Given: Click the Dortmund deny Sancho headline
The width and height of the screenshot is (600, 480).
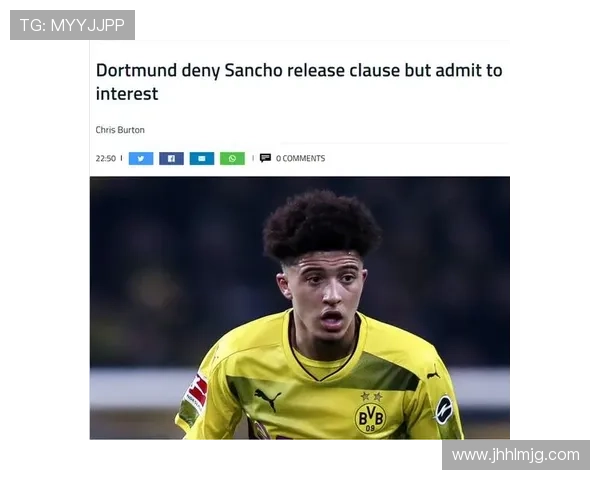Looking at the screenshot, I should coord(299,82).
